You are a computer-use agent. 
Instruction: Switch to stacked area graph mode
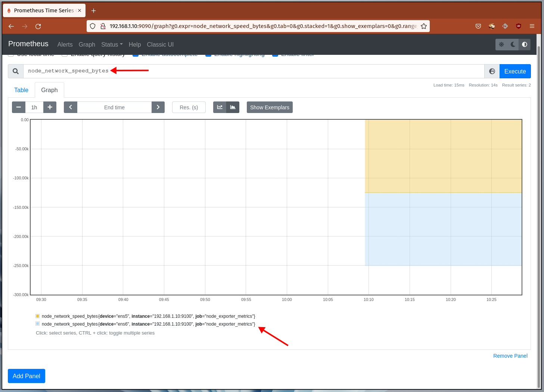click(233, 107)
